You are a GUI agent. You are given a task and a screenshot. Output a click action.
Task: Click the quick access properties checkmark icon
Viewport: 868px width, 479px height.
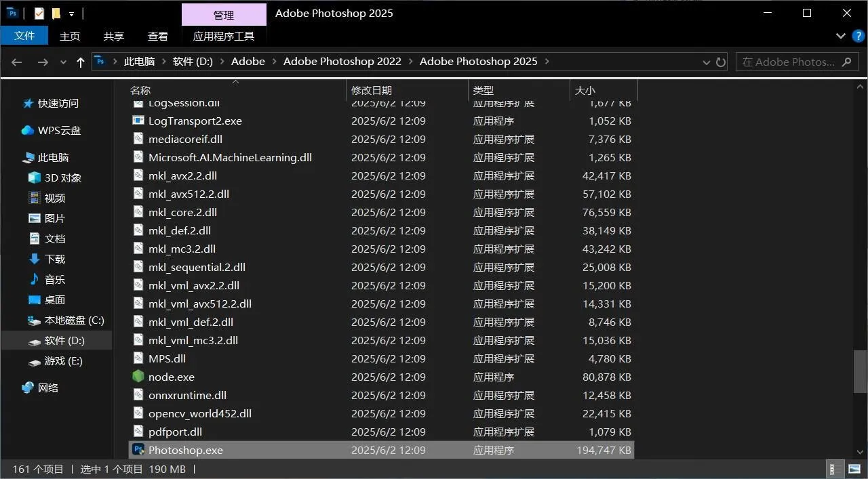point(39,14)
